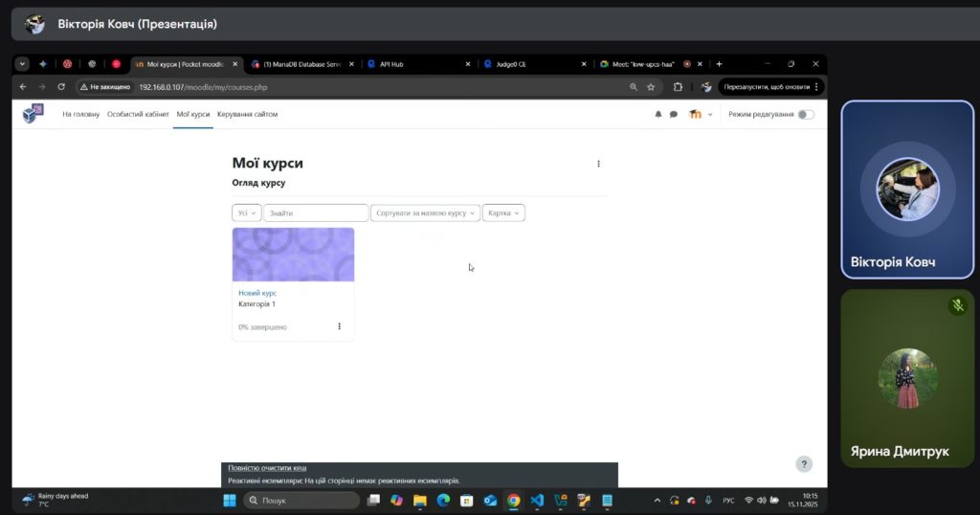The width and height of the screenshot is (980, 515).
Task: Reload the page in the browser
Action: (x=61, y=86)
